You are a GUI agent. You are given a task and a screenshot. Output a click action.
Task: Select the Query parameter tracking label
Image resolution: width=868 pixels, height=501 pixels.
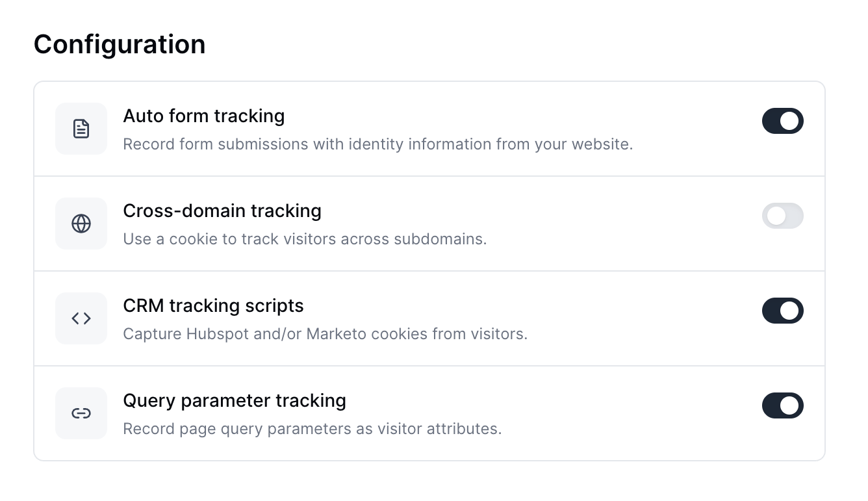(234, 401)
